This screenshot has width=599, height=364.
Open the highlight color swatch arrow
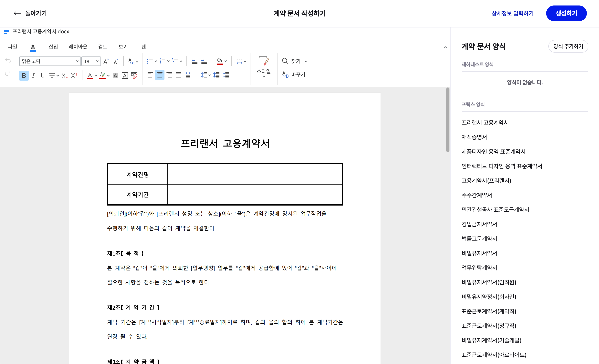coord(108,76)
